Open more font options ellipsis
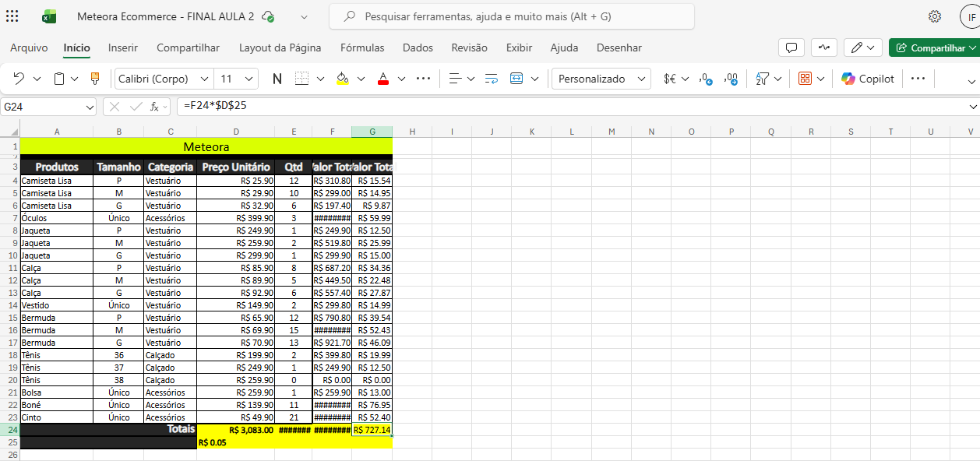980x461 pixels. click(423, 79)
